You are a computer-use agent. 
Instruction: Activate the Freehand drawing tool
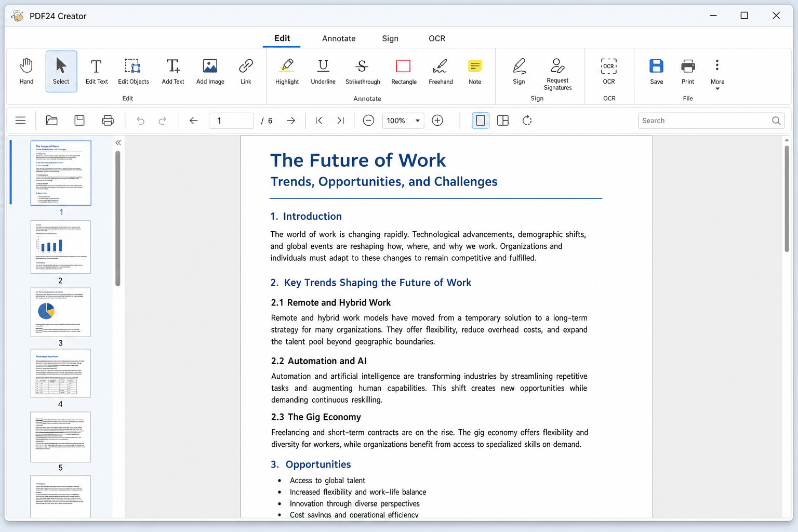(x=441, y=71)
